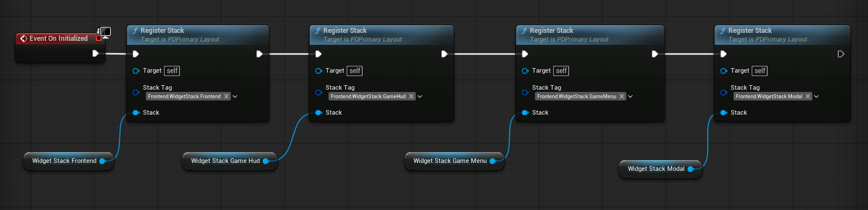Viewport: 868px width, 210px height.
Task: Click the self value on Modal node Target
Action: [760, 71]
